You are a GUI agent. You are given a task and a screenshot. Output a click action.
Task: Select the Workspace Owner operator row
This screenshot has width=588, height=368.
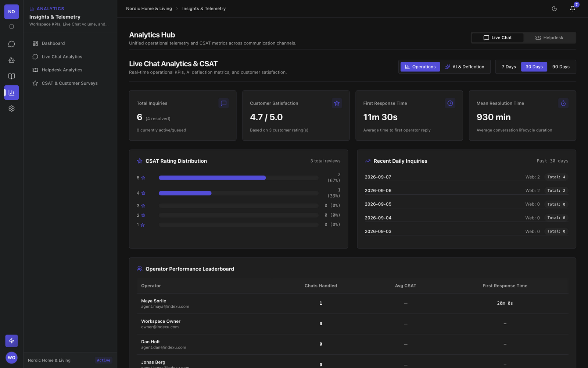point(352,324)
